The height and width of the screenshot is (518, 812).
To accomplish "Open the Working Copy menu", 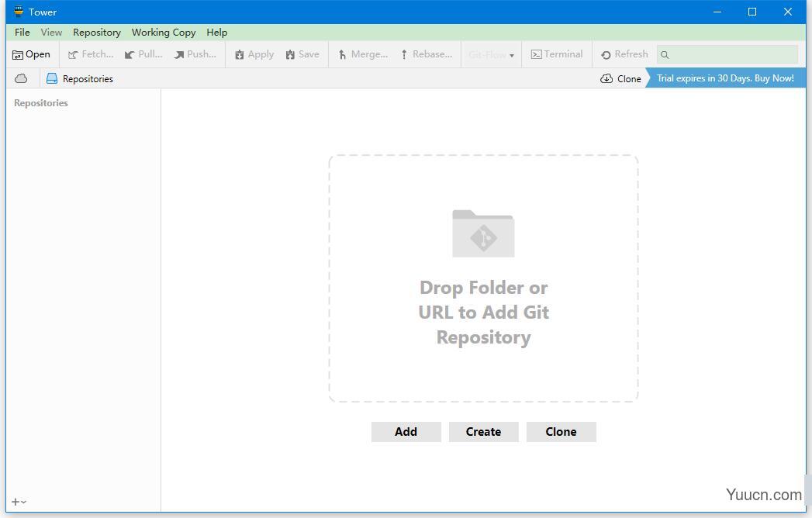I will [164, 32].
